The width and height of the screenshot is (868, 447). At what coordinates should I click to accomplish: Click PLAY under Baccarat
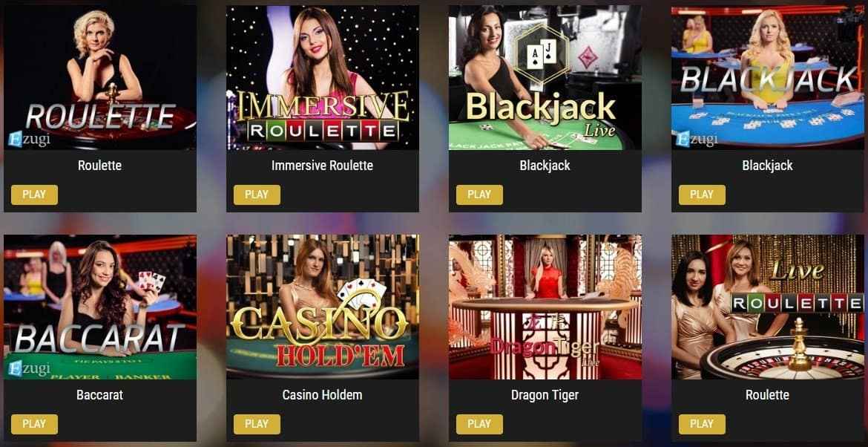click(34, 424)
